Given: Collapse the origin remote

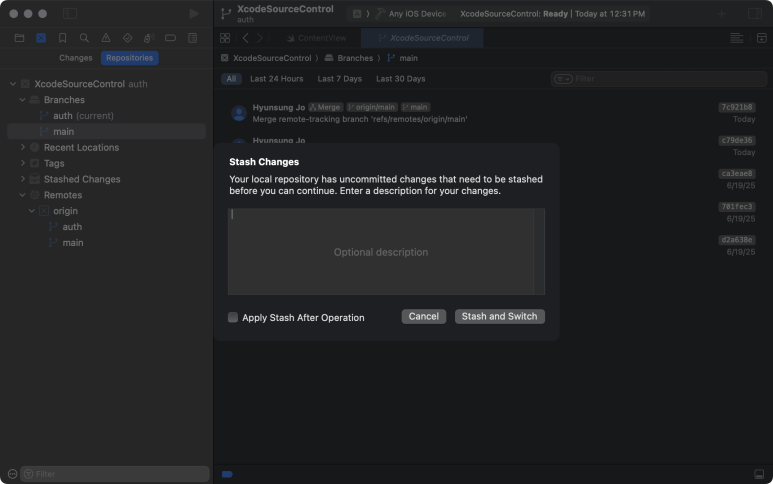Looking at the screenshot, I should (32, 211).
